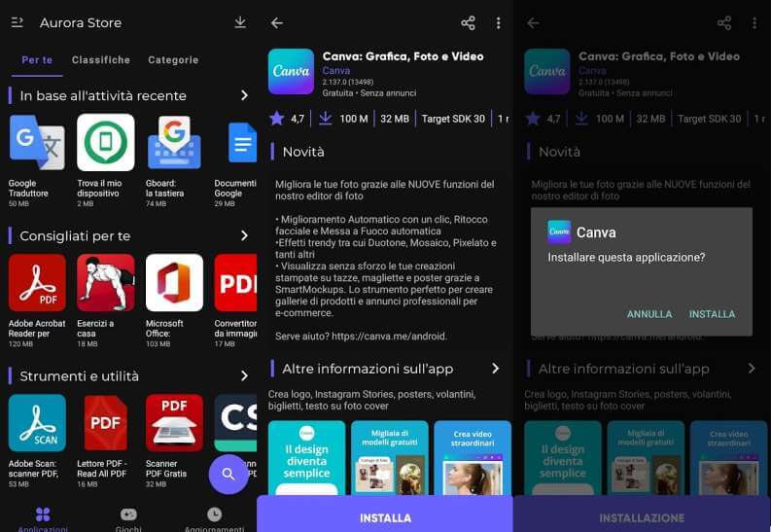
Task: Select 'Installare questa applicazione?' dialog text
Action: pos(626,257)
